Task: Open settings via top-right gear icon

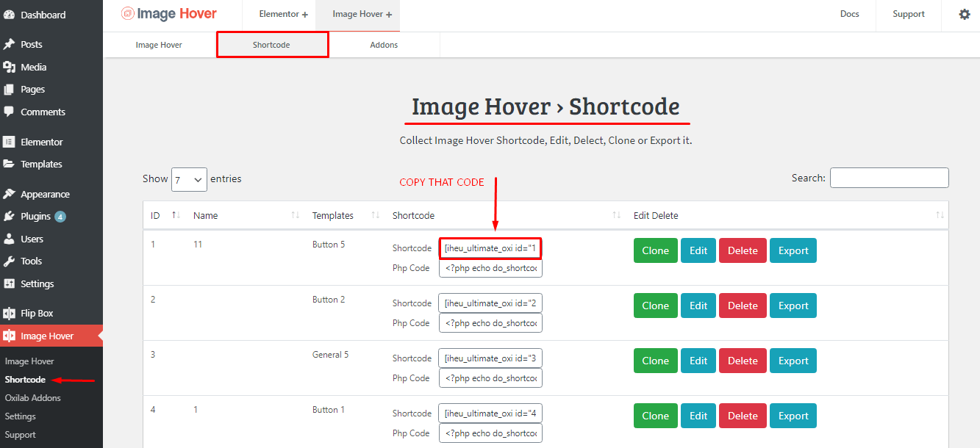Action: coord(965,14)
